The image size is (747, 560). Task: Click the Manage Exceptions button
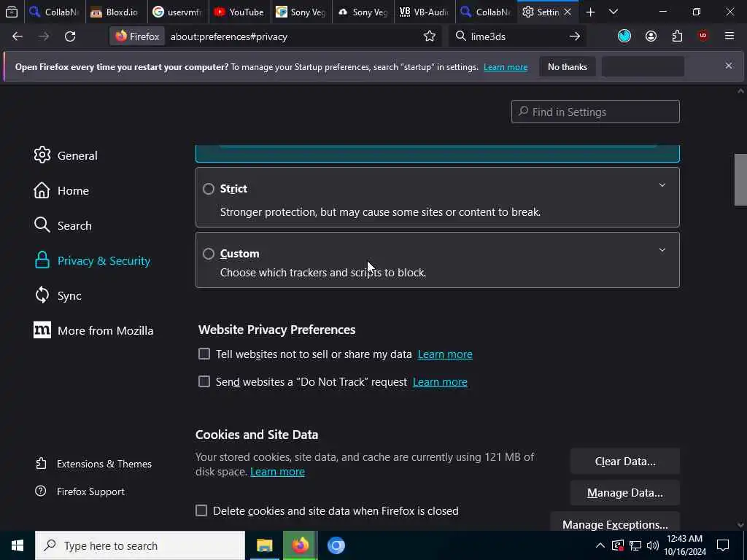pos(615,523)
